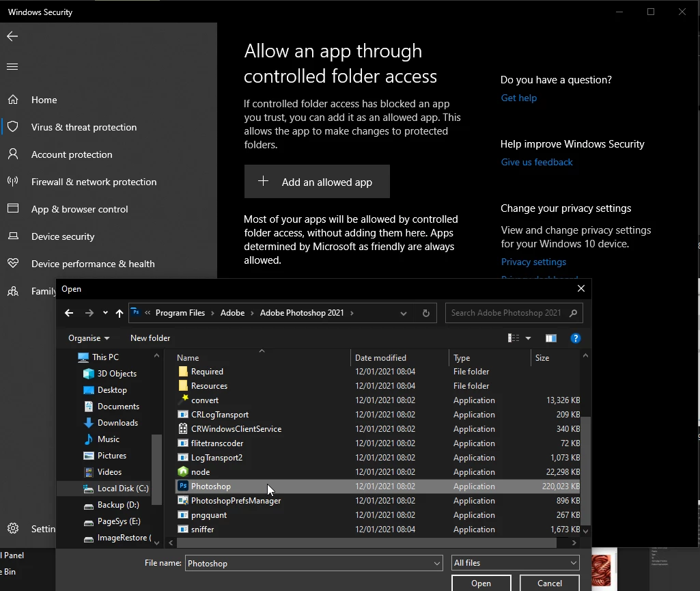
Task: Select App & browser control
Action: point(79,209)
